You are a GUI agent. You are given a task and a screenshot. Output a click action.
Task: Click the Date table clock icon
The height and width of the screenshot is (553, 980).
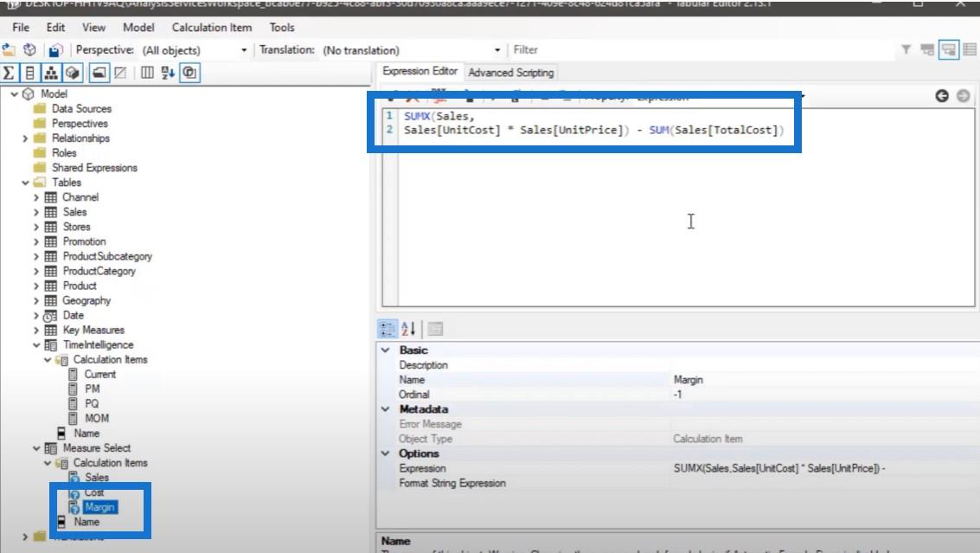click(x=50, y=316)
